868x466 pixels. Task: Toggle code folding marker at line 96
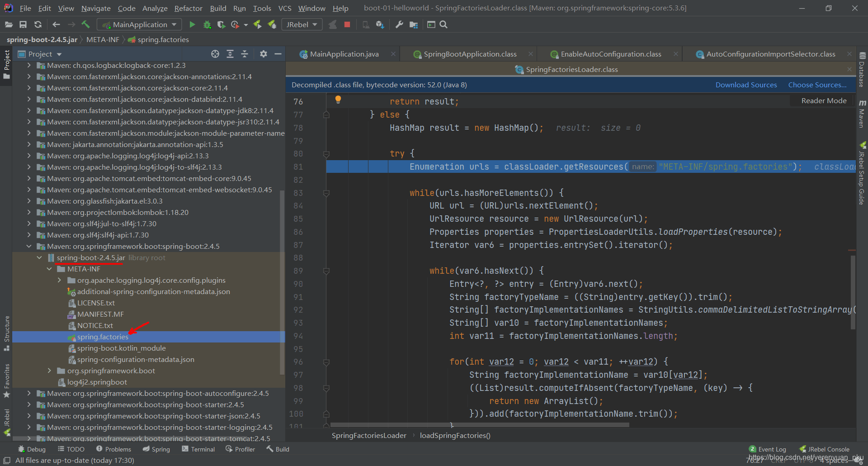(326, 362)
